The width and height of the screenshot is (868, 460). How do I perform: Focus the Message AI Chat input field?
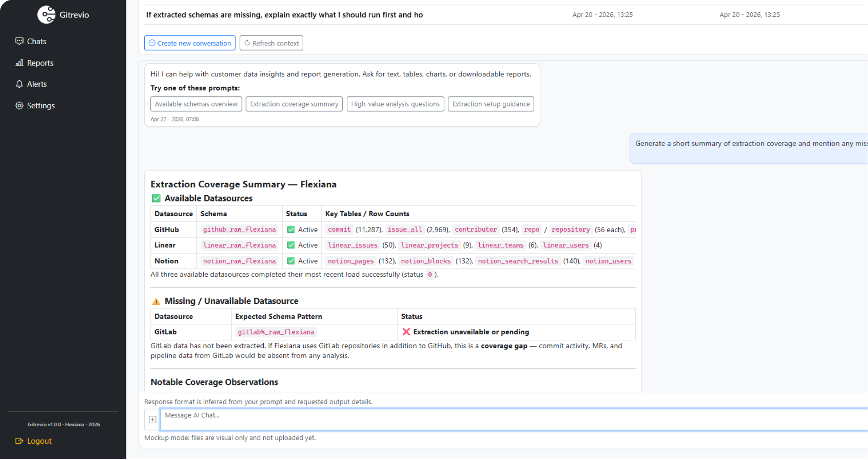pos(514,419)
